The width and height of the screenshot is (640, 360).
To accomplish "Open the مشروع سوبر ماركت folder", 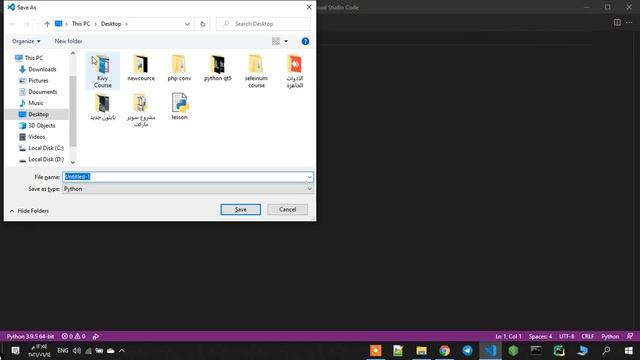I will pyautogui.click(x=141, y=110).
